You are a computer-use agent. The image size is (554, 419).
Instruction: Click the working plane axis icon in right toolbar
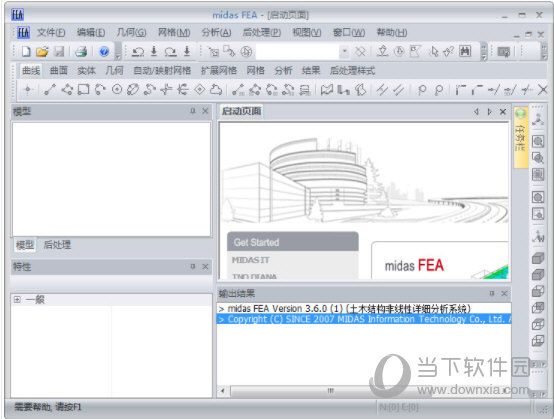538,236
